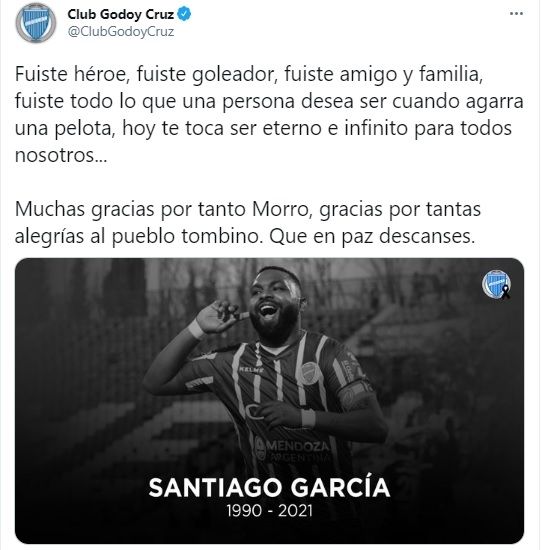Click the player's raised hand near his ear
541x550 pixels.
218,317
